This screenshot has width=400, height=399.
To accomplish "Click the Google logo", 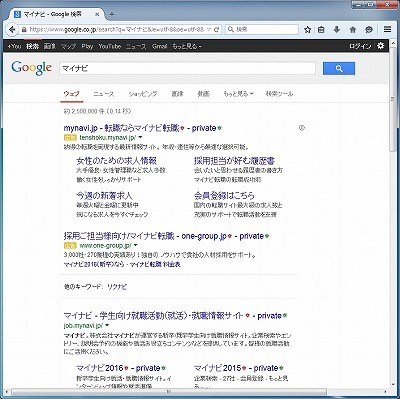I will pos(32,68).
